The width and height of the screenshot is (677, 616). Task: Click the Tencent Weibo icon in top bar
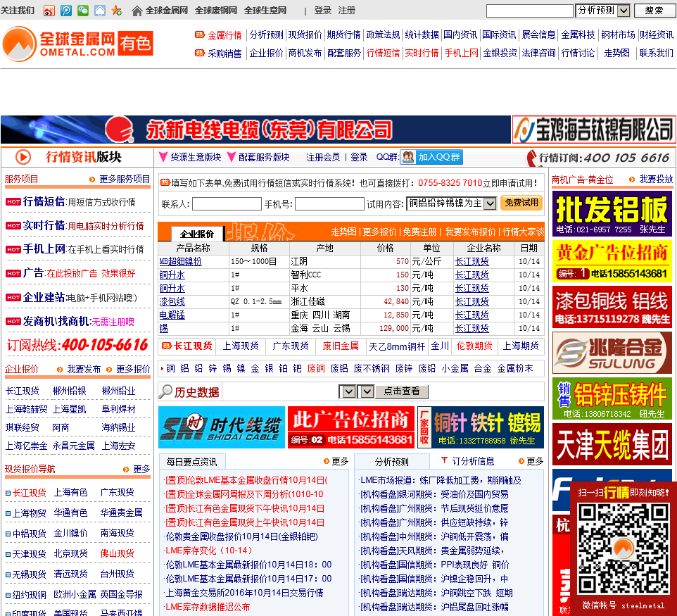pyautogui.click(x=66, y=11)
